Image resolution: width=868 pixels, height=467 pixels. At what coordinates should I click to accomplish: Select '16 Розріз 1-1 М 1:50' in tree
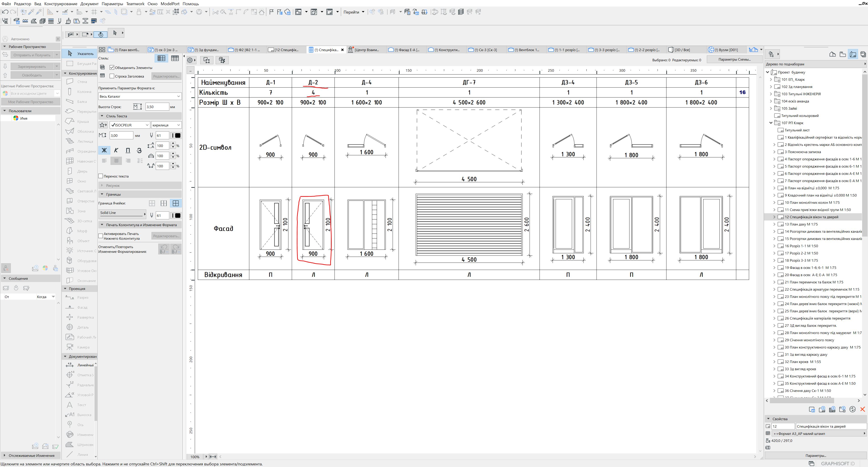[801, 246]
